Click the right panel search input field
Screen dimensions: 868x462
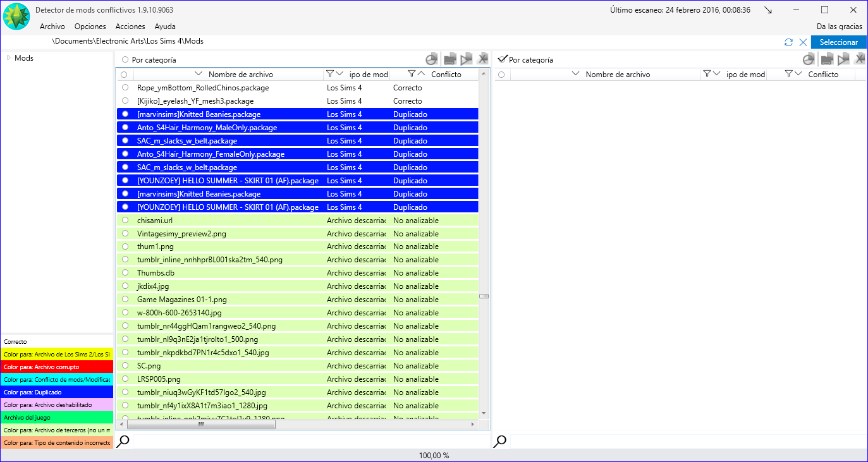[x=688, y=441]
